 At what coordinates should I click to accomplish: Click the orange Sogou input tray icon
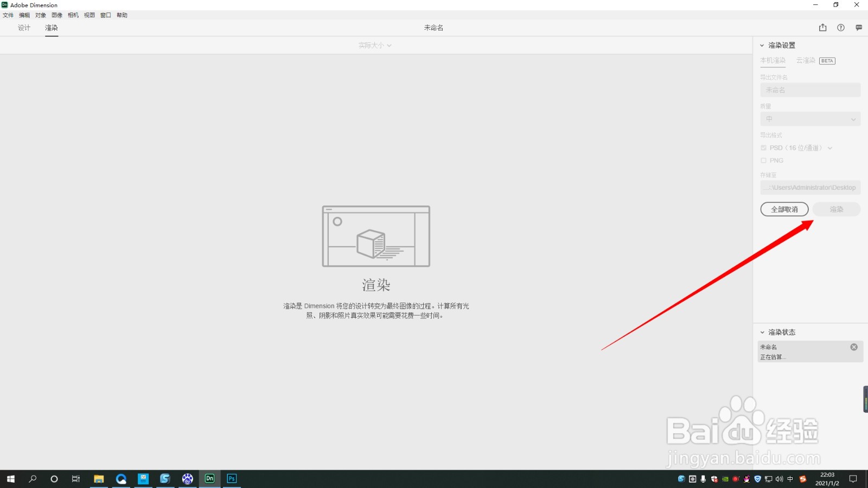(803, 479)
